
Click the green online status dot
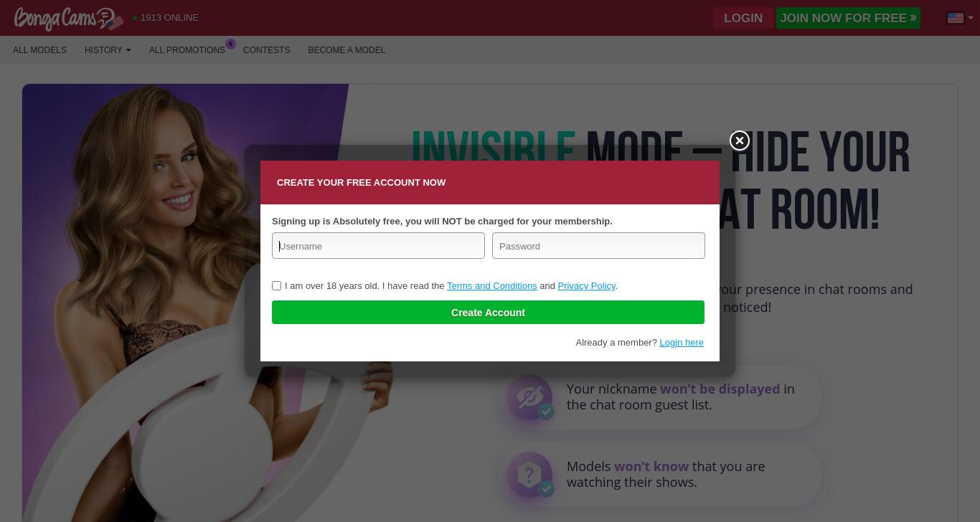click(x=135, y=18)
